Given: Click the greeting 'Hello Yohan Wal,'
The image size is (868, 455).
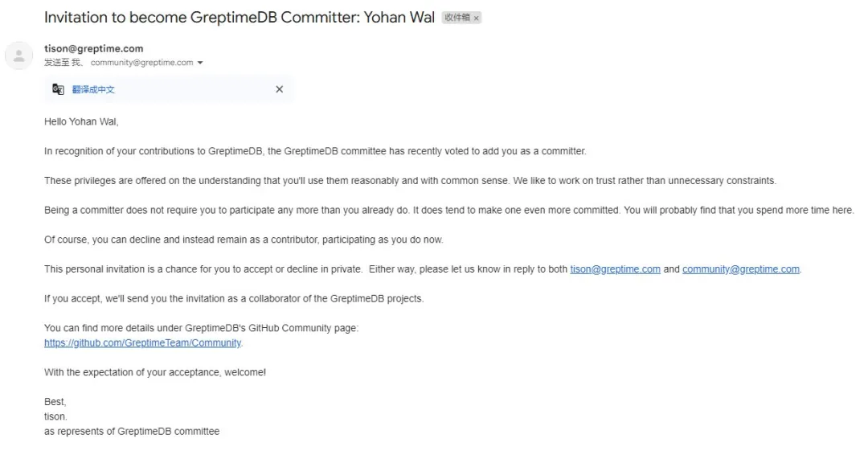Looking at the screenshot, I should point(81,121).
